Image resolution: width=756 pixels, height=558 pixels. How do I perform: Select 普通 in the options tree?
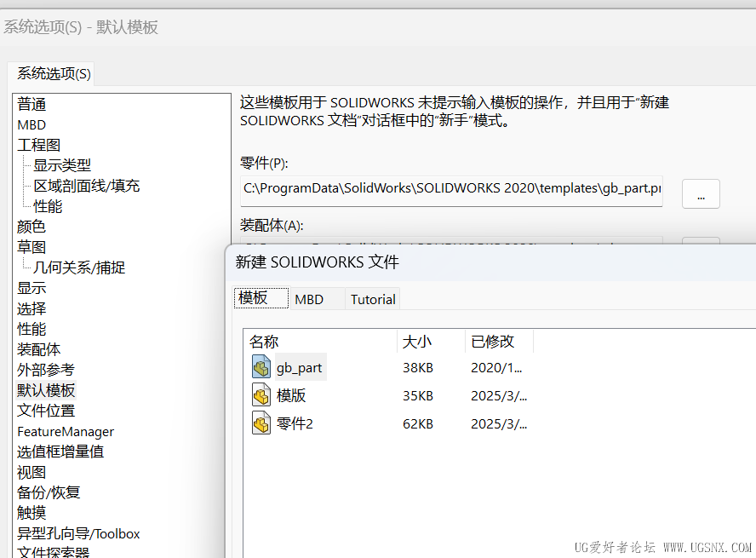coord(31,104)
